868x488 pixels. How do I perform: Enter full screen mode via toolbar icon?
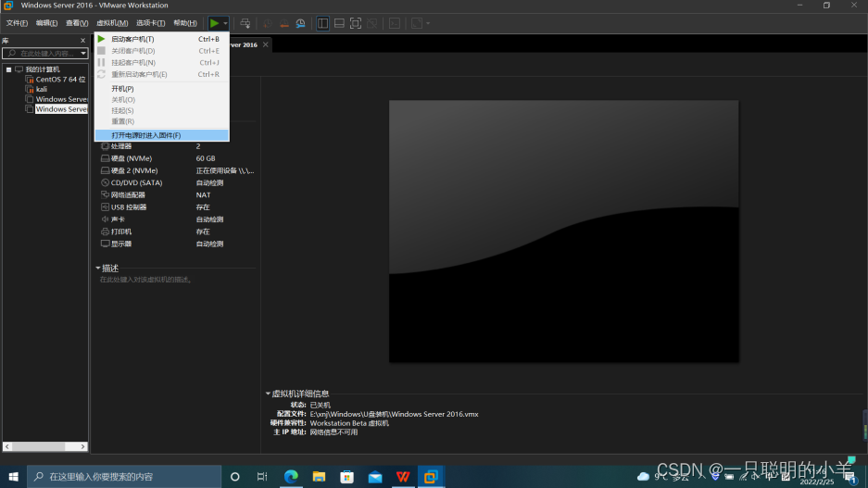[356, 23]
